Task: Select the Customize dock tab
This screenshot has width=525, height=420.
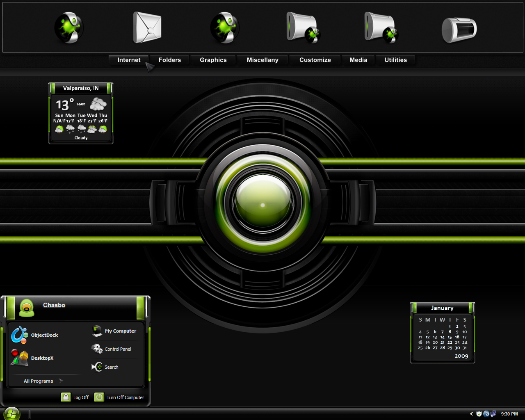Action: 315,60
